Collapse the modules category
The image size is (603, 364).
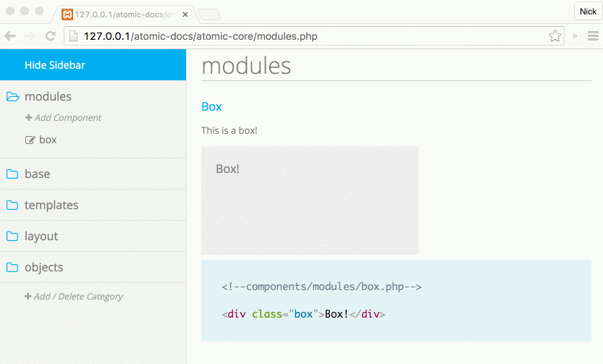tap(48, 96)
